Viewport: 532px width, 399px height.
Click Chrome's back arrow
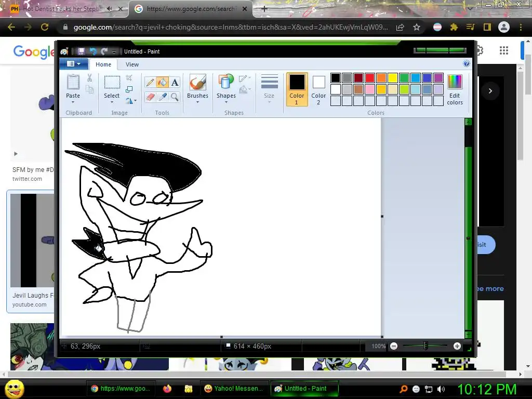click(x=11, y=27)
